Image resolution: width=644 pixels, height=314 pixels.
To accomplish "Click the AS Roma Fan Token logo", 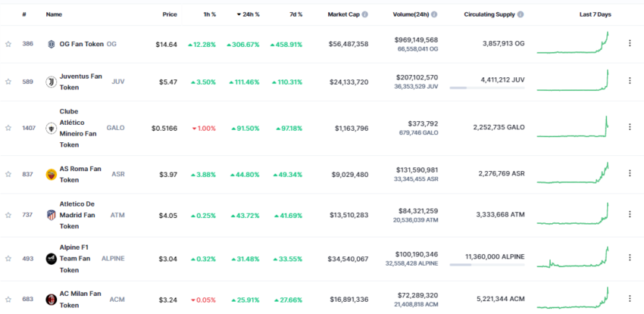I will click(x=52, y=175).
